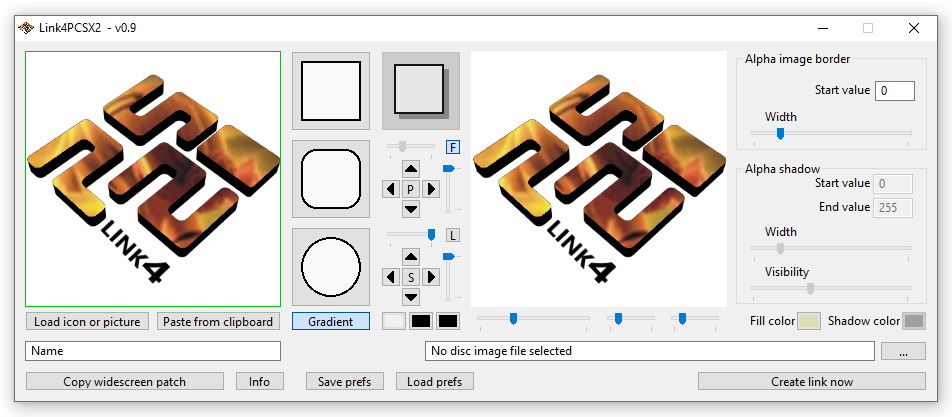This screenshot has width=952, height=417.
Task: Click Alpha image border Start value field
Action: click(895, 90)
